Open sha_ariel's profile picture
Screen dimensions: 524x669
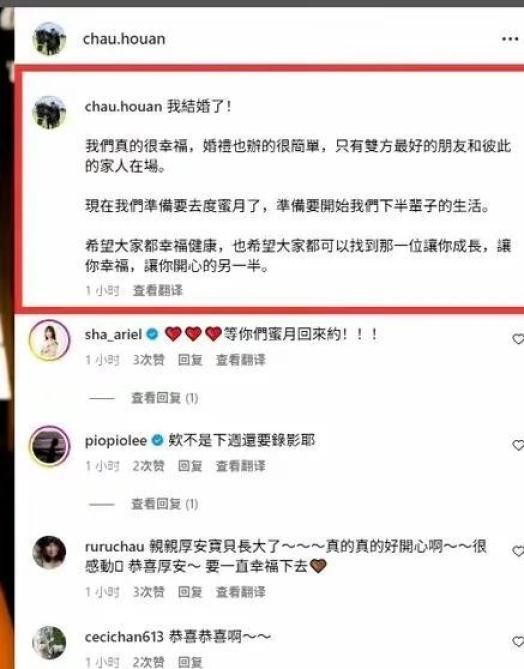click(x=49, y=340)
